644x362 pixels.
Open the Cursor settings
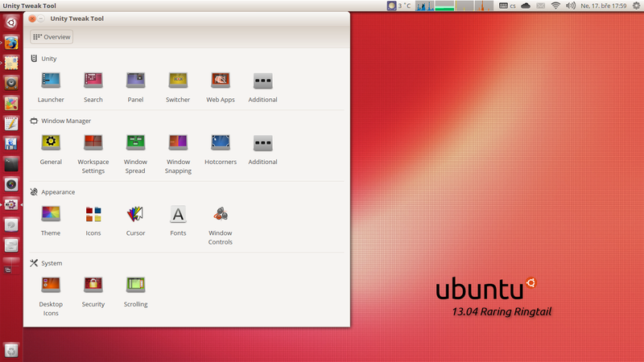pyautogui.click(x=135, y=220)
